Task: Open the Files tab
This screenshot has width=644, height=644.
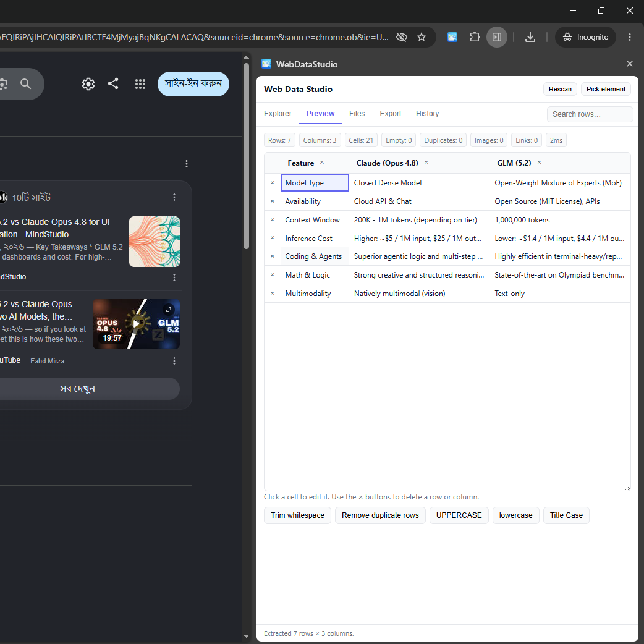Action: coord(357,113)
